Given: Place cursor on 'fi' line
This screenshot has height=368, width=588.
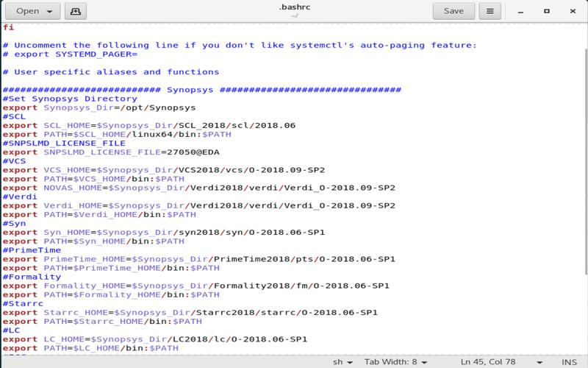Looking at the screenshot, I should [x=9, y=27].
